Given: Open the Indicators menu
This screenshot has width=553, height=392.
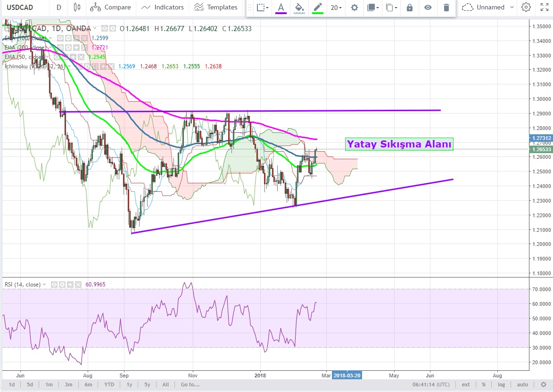Looking at the screenshot, I should [x=163, y=8].
